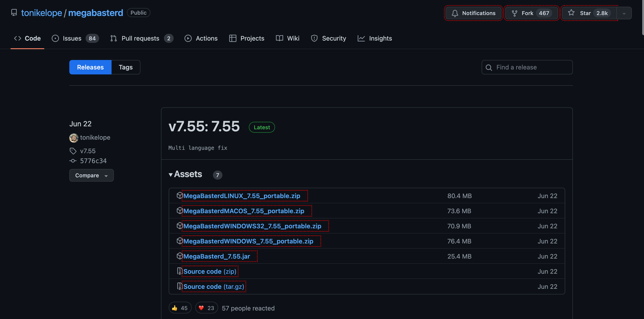Switch to the Tags view
Image resolution: width=644 pixels, height=319 pixels.
click(126, 67)
